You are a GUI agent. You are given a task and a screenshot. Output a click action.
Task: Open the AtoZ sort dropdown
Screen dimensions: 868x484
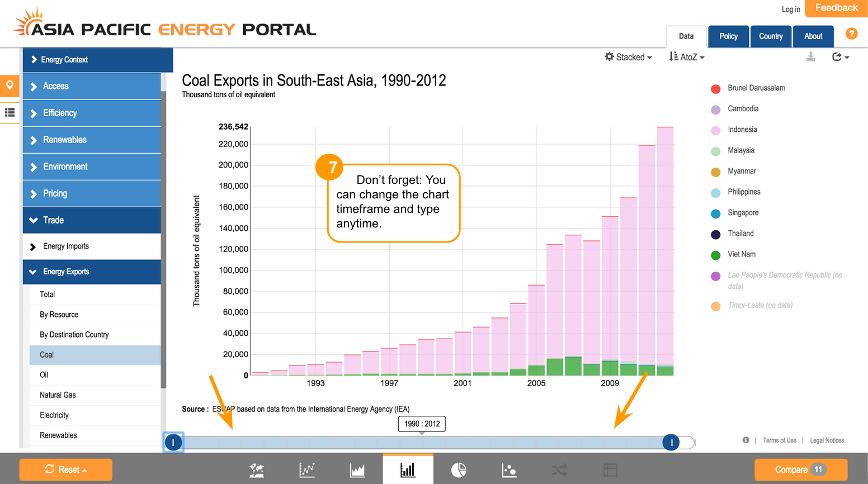tap(687, 57)
